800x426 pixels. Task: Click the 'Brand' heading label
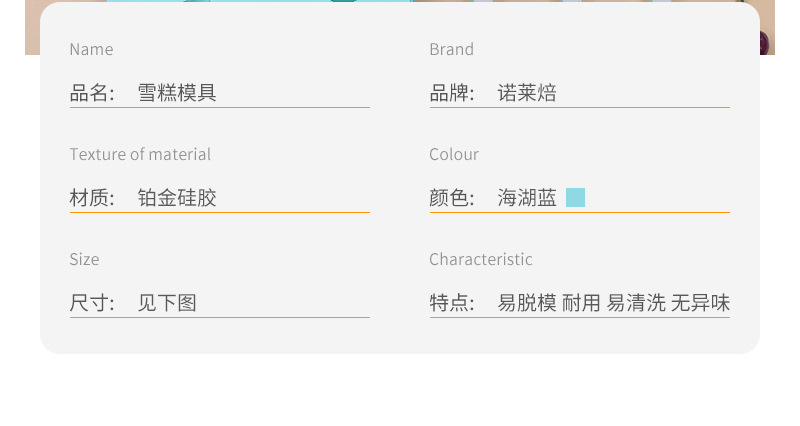point(451,49)
